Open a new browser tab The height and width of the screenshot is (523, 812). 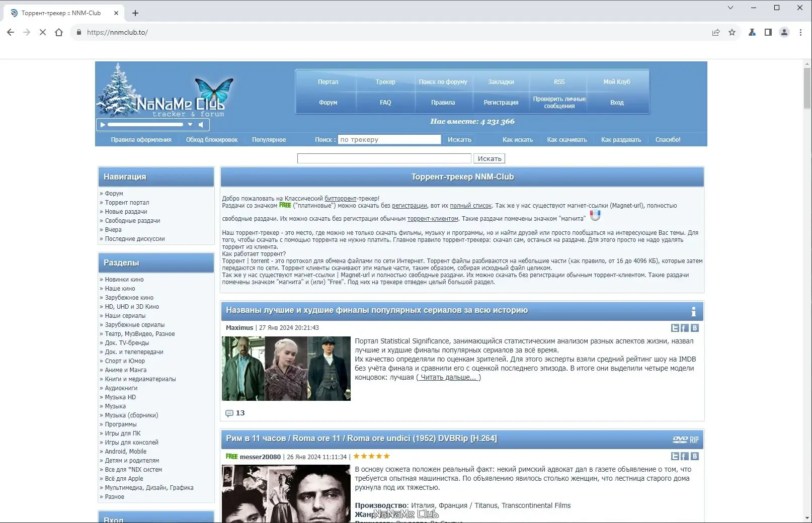(x=135, y=13)
